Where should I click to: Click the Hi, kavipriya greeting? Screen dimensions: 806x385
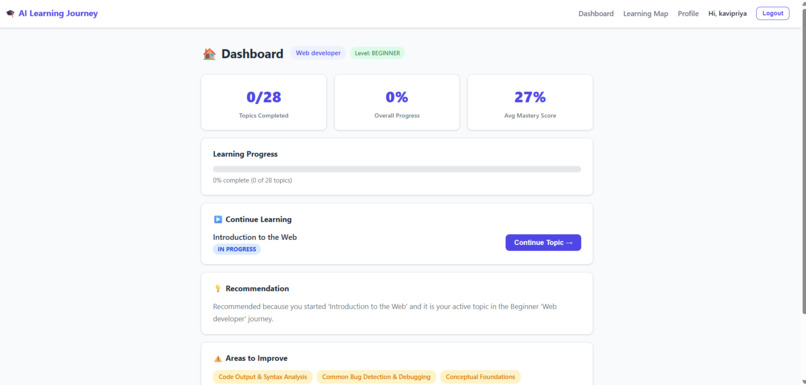pos(727,14)
